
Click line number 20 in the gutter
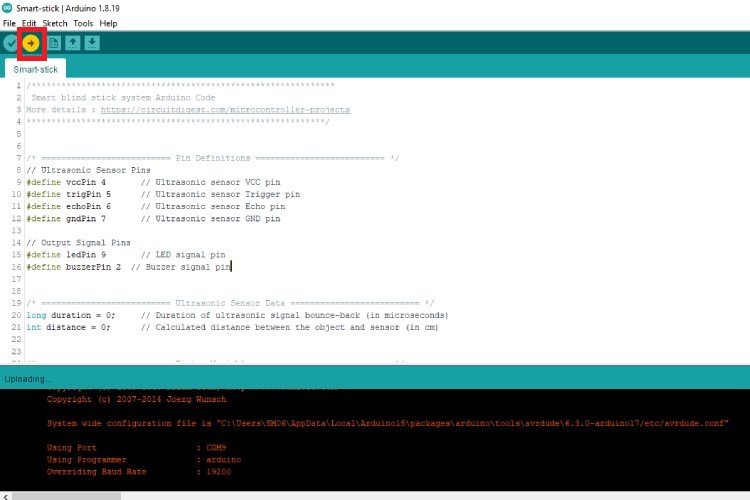(x=16, y=315)
